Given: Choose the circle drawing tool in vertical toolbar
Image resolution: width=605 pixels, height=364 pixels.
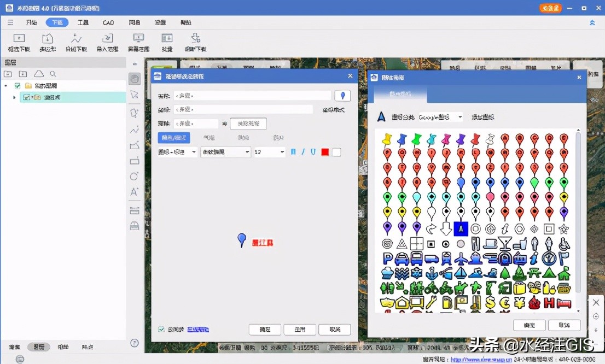Looking at the screenshot, I should pos(134,176).
